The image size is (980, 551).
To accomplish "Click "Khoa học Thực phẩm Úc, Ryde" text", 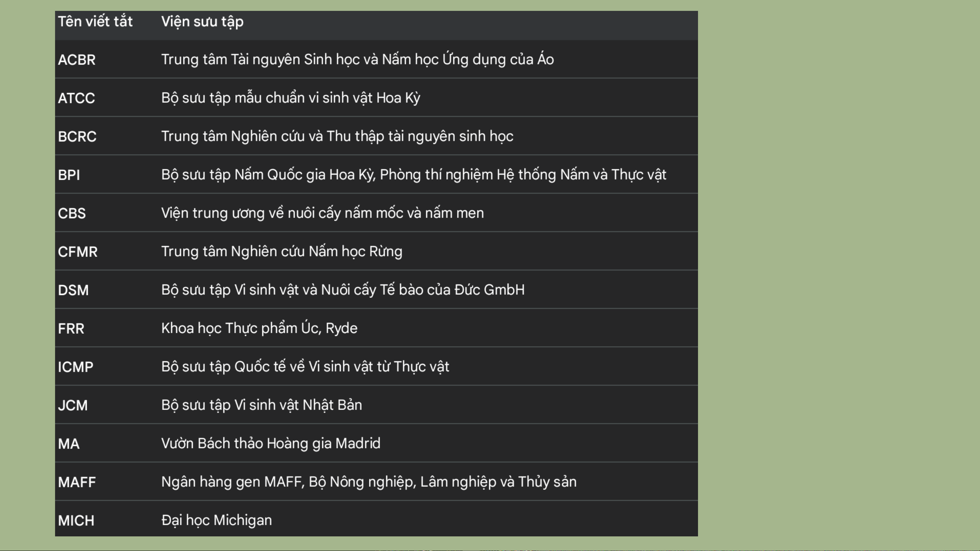I will click(259, 329).
